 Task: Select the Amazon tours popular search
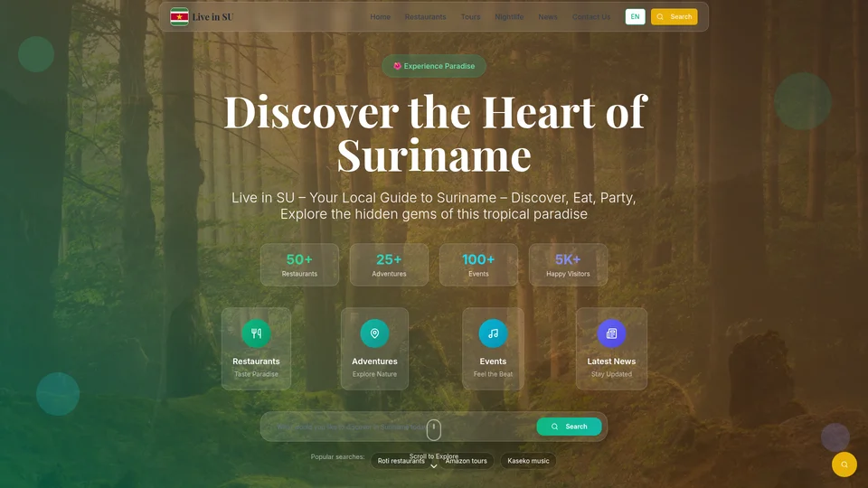point(467,461)
